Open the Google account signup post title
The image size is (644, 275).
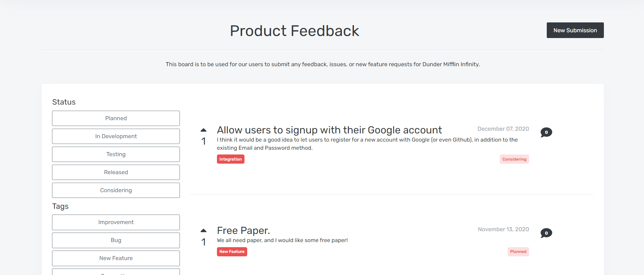(329, 130)
